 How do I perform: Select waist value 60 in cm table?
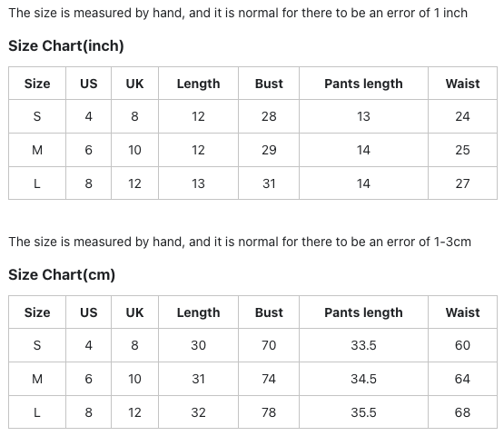pyautogui.click(x=462, y=345)
